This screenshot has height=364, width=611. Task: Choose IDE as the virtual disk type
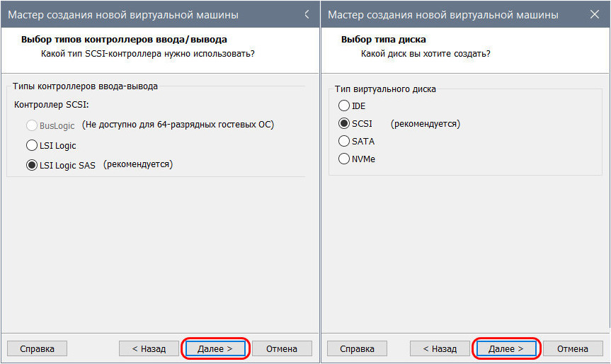coord(345,106)
